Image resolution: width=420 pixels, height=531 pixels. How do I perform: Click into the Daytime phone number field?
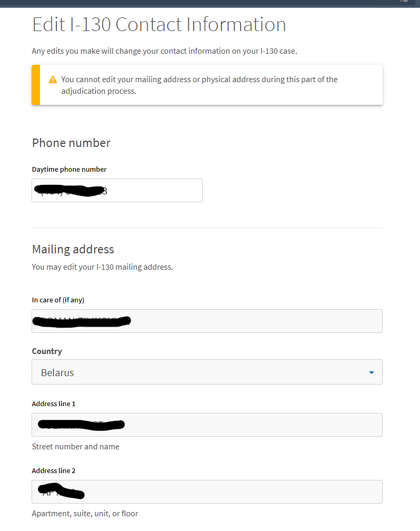click(117, 190)
